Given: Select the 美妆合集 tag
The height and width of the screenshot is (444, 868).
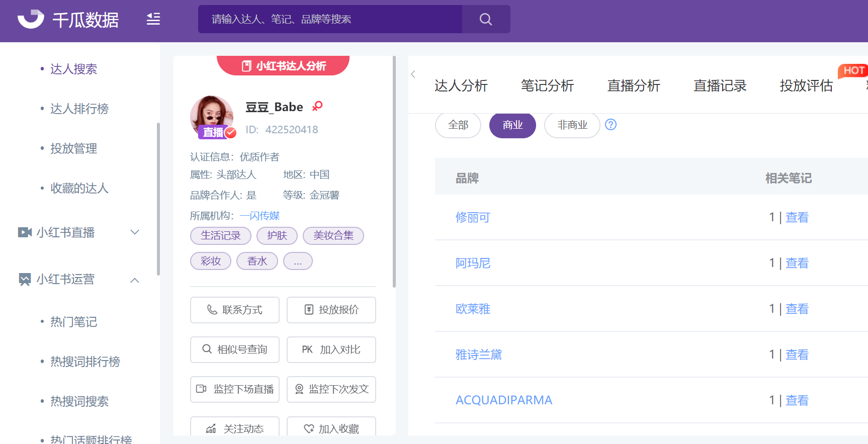Looking at the screenshot, I should (x=333, y=235).
